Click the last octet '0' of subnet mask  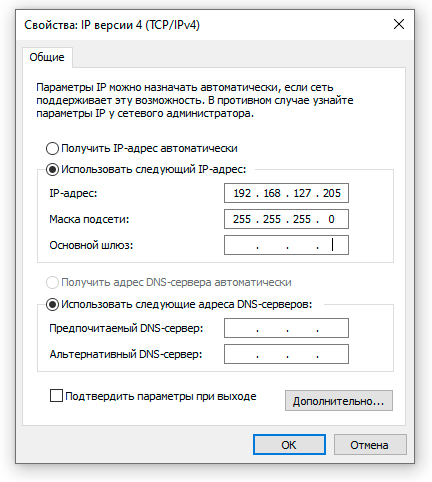(331, 219)
